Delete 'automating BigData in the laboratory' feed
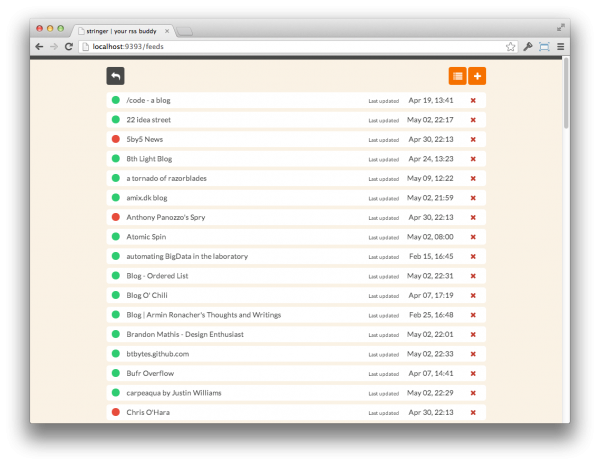Viewport: 600px width, 465px height. click(x=473, y=256)
